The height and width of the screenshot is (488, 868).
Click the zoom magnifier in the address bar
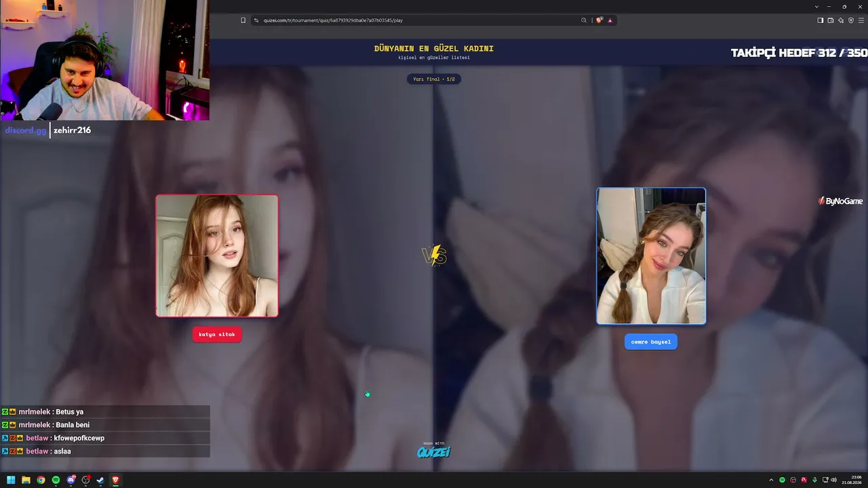tap(583, 20)
